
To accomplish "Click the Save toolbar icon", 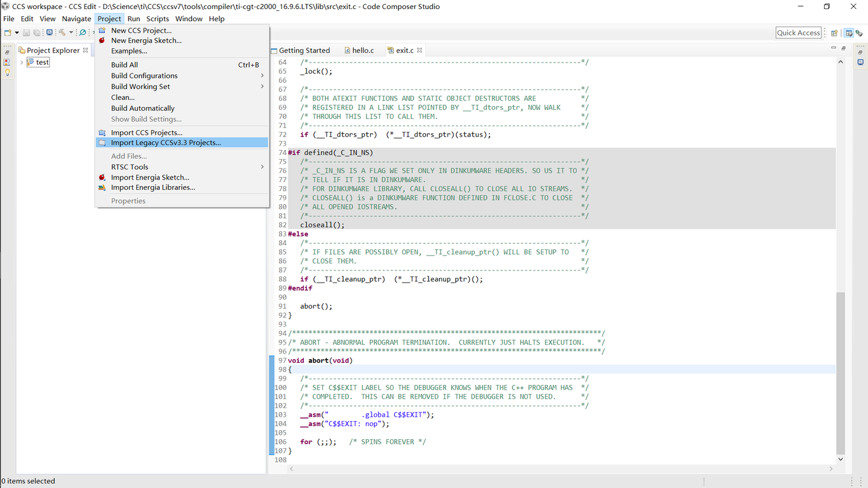I will (27, 33).
